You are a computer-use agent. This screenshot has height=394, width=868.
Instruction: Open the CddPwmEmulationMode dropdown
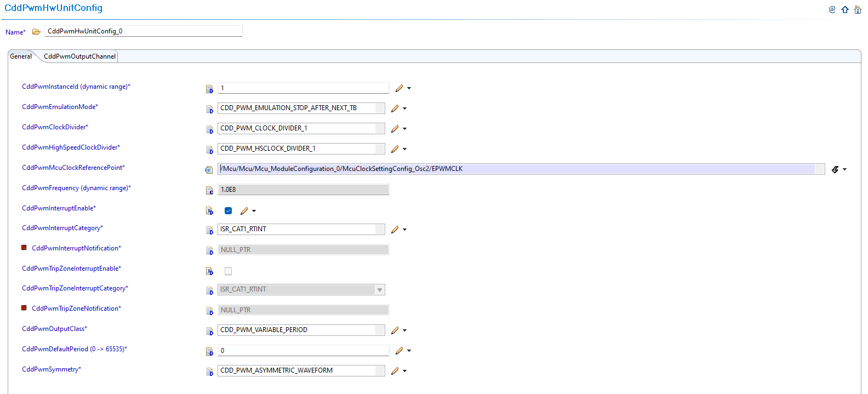[x=380, y=109]
